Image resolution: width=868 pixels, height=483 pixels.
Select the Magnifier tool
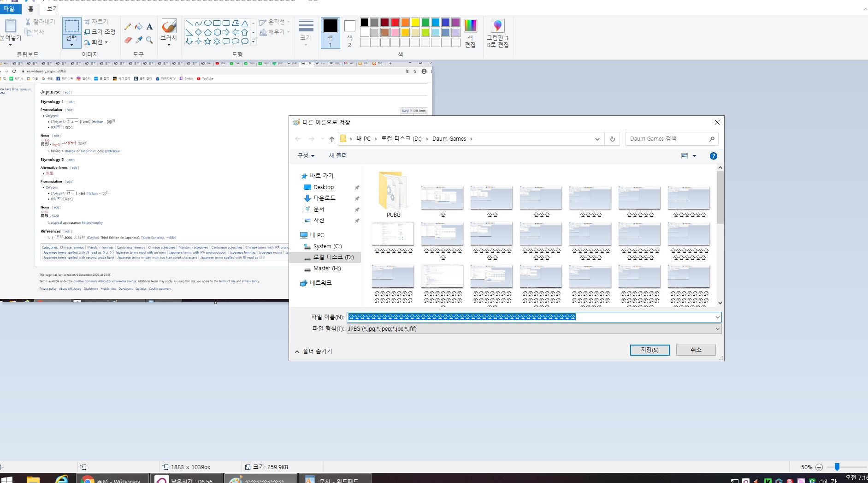click(x=149, y=40)
